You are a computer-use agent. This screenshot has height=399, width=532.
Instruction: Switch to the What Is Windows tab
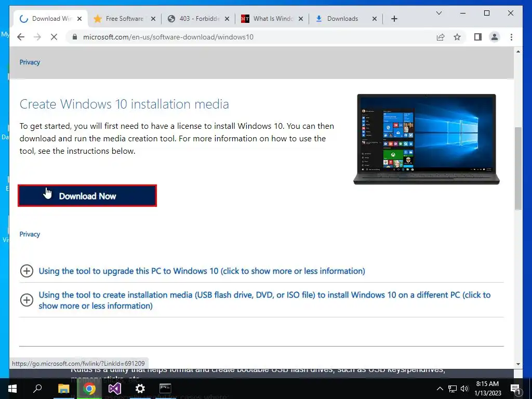272,19
